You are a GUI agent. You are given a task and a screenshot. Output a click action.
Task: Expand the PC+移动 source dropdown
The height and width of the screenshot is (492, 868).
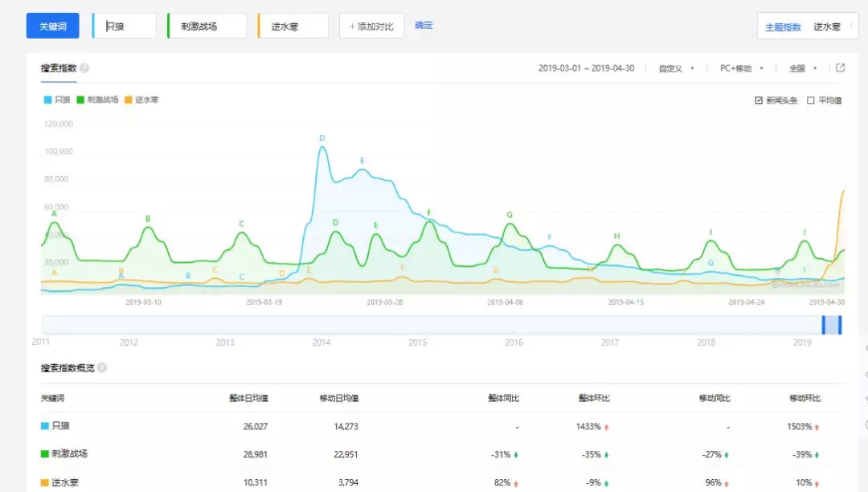point(741,68)
